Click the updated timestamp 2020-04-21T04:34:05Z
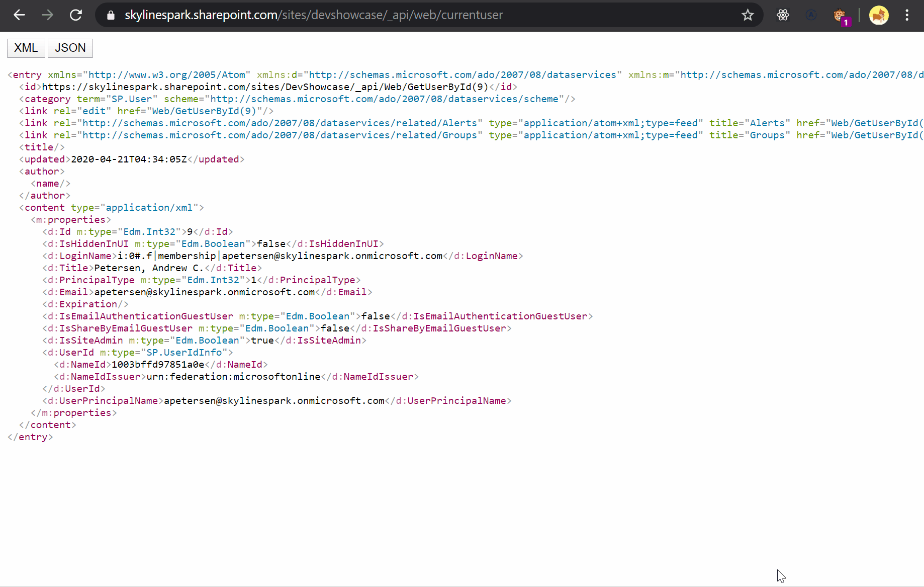This screenshot has height=587, width=924. (129, 159)
